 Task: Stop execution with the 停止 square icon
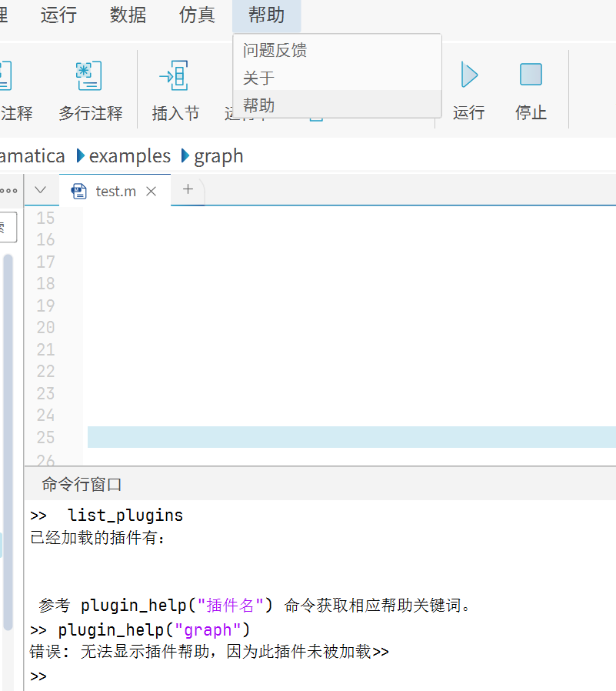[531, 73]
